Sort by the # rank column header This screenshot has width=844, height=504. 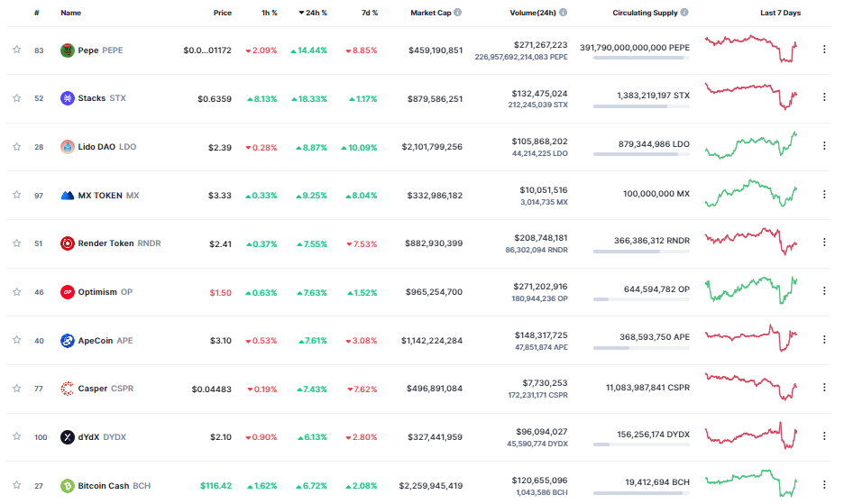point(37,13)
